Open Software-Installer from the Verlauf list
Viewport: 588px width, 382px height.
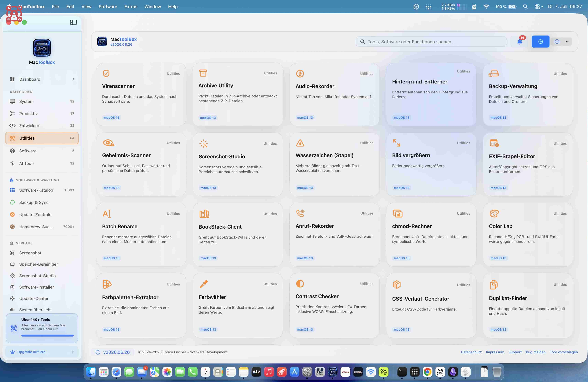[x=42, y=287]
